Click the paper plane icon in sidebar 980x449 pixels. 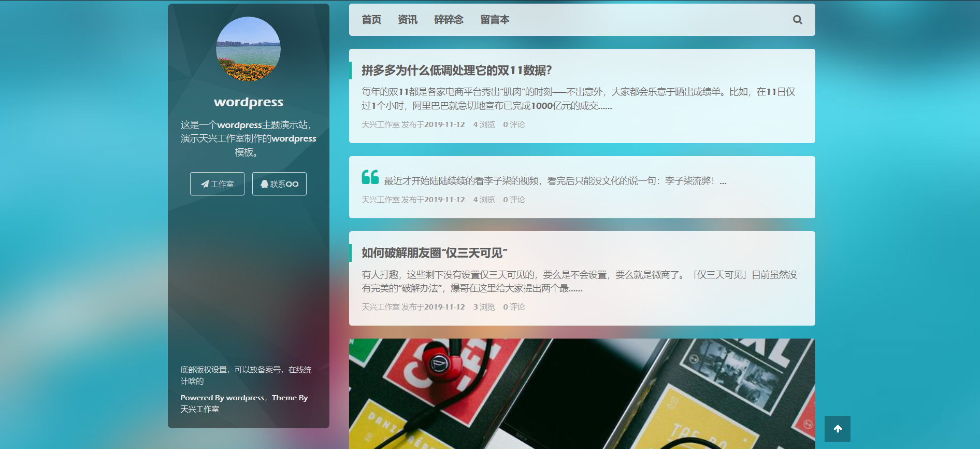point(205,184)
